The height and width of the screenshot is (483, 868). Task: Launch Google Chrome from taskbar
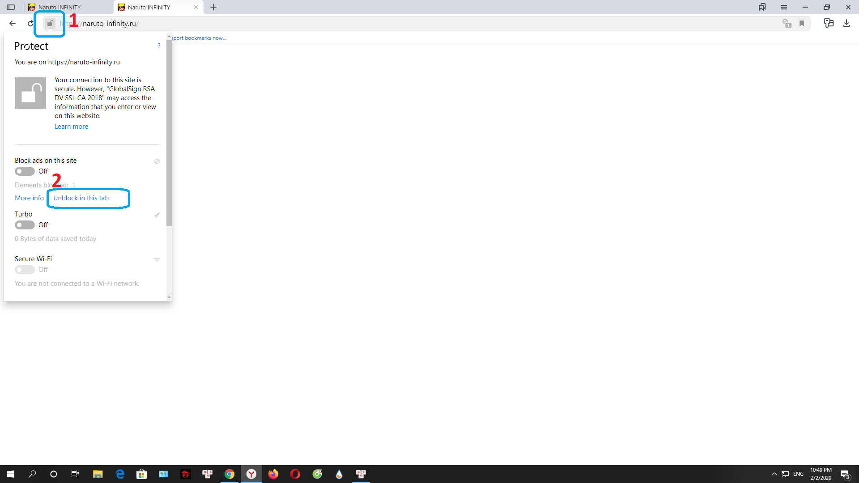coord(230,474)
